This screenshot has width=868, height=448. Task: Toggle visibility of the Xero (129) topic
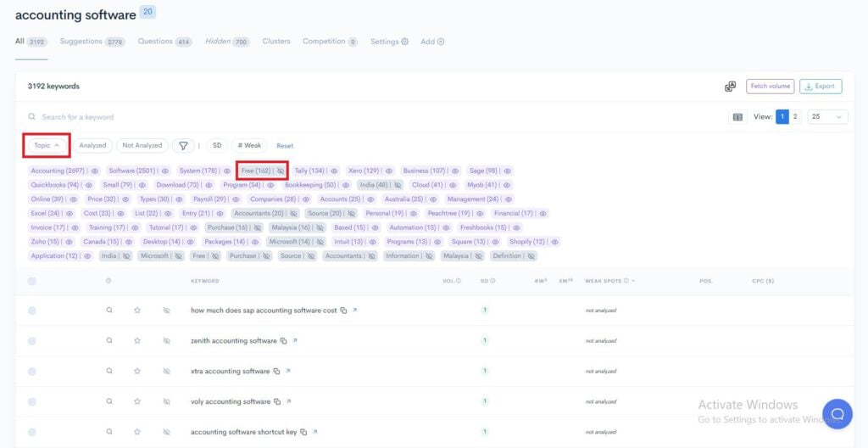388,171
